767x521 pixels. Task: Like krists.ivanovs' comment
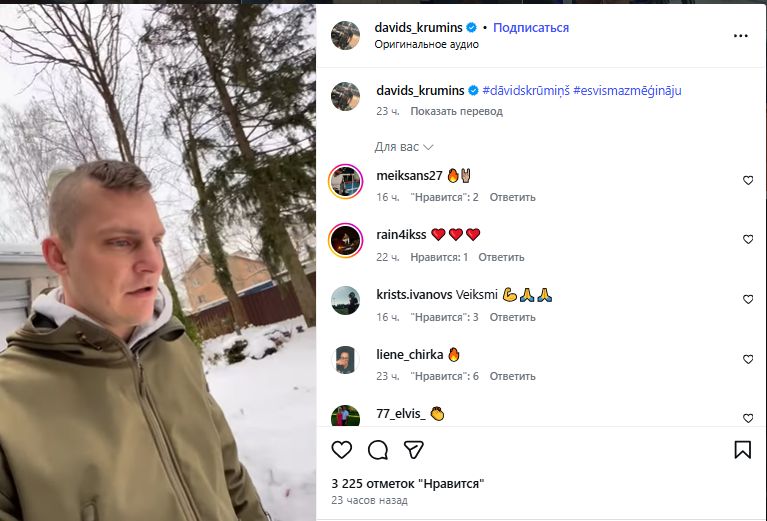coord(748,300)
